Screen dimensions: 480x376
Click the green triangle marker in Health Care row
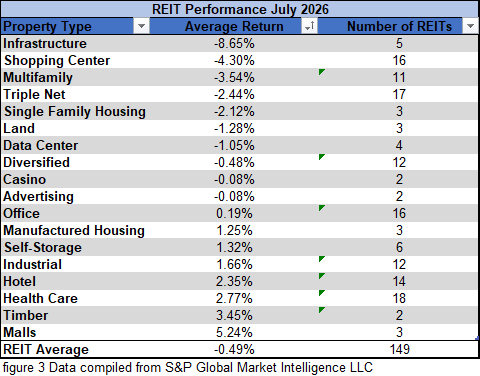click(321, 293)
